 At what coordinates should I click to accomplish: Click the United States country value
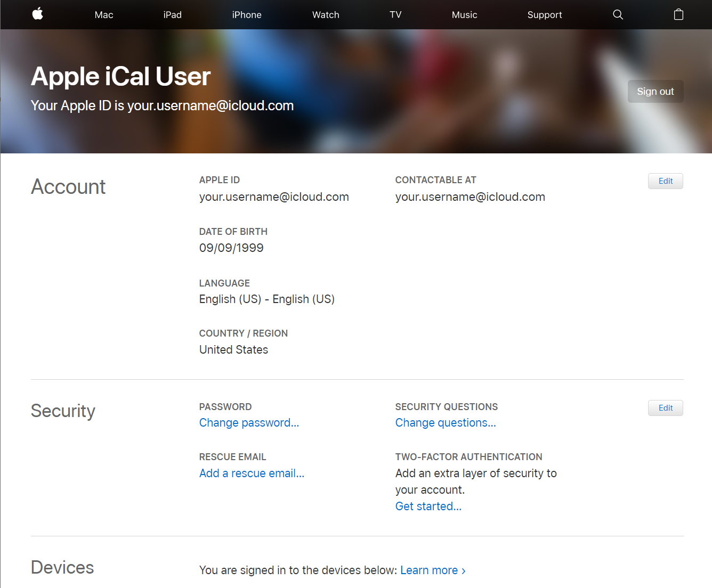(233, 350)
